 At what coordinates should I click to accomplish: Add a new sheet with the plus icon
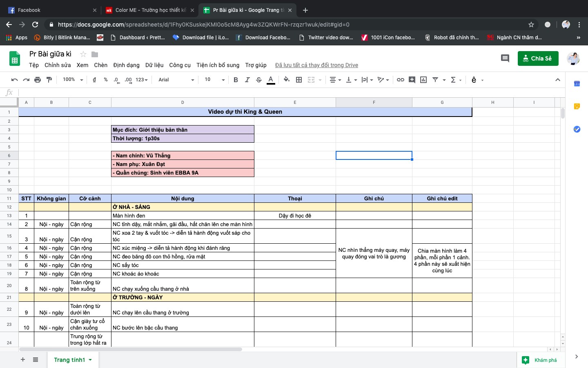click(23, 359)
